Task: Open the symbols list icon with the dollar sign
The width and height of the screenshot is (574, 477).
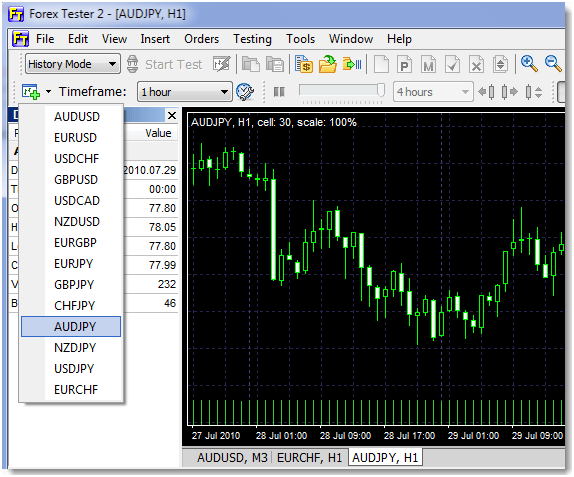Action: [303, 64]
